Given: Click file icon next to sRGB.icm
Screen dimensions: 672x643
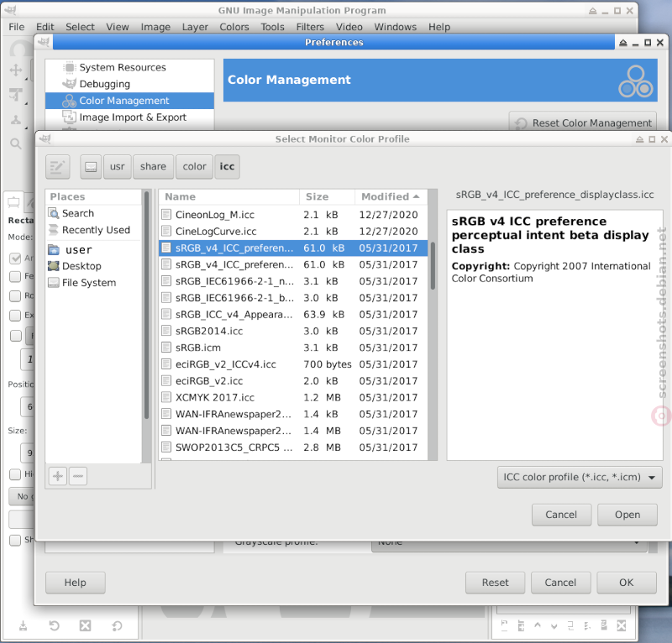Looking at the screenshot, I should tap(166, 348).
